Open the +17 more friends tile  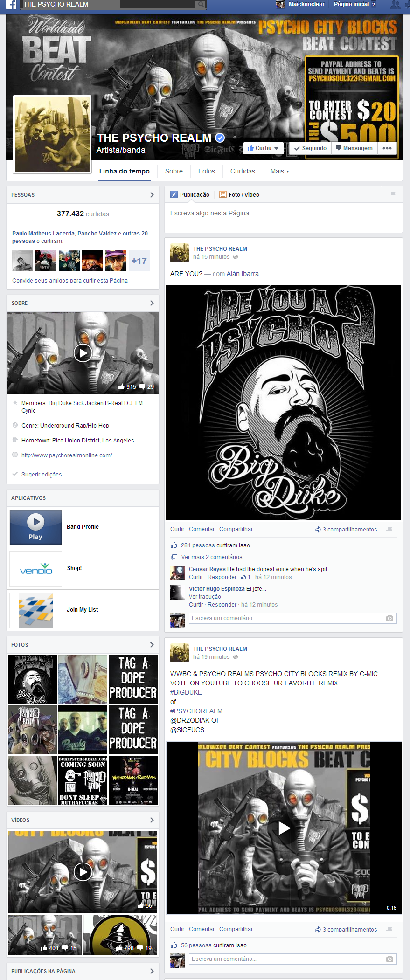pos(139,261)
